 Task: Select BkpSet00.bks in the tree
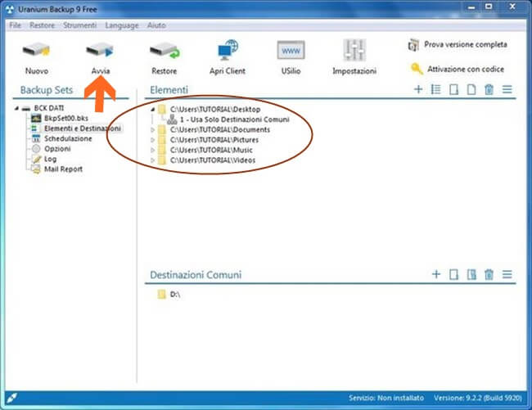coord(66,119)
